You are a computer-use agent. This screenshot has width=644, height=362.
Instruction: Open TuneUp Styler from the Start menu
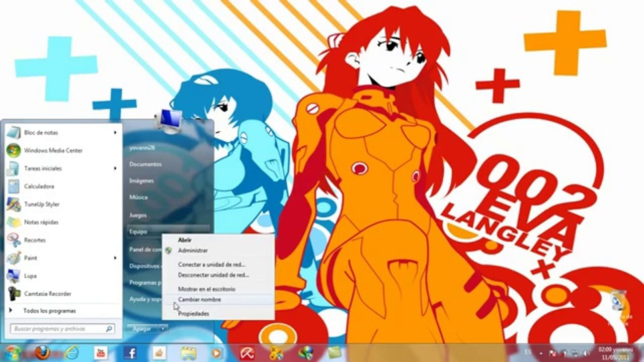(62, 204)
